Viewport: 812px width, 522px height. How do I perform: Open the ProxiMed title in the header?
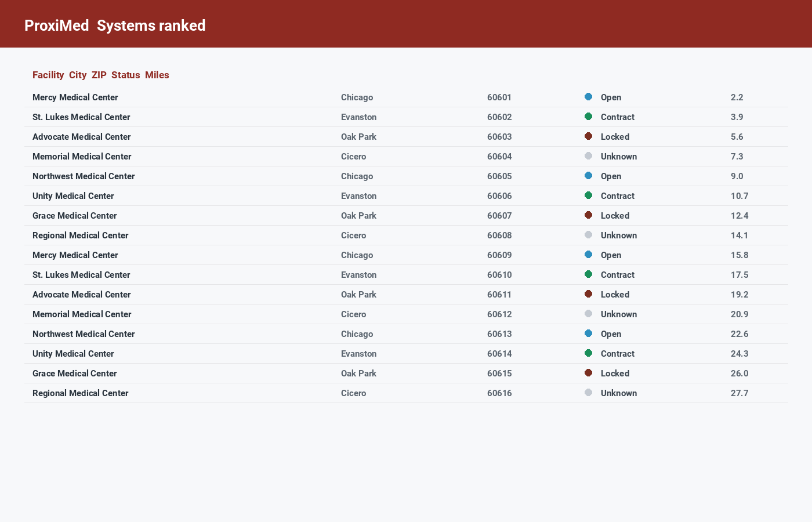(x=57, y=26)
